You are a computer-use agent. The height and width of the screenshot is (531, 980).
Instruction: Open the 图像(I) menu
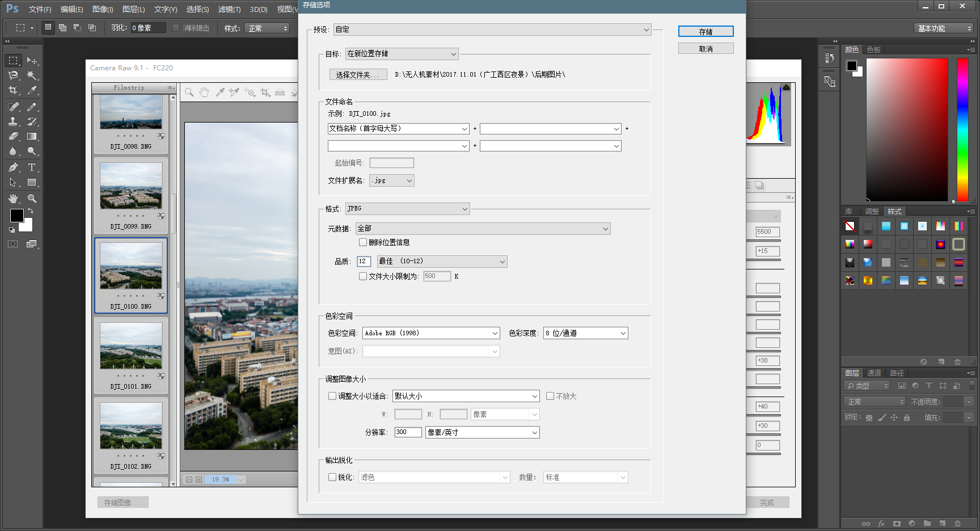point(103,10)
